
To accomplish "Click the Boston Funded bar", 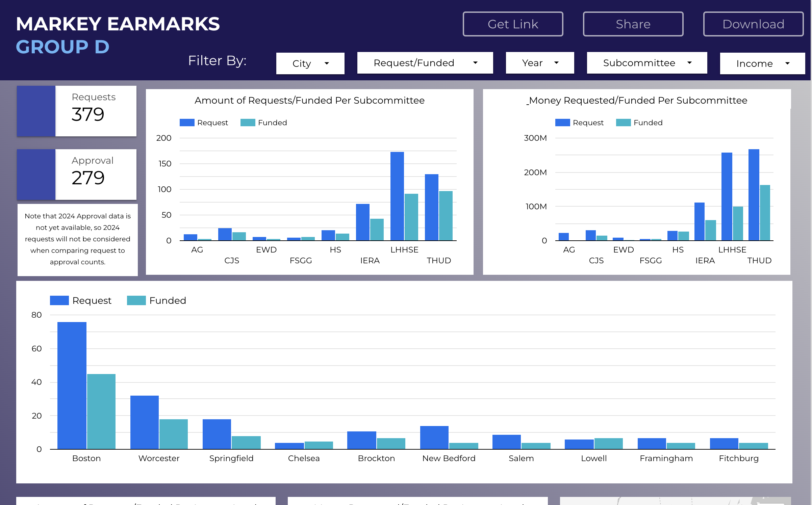I will pos(101,411).
